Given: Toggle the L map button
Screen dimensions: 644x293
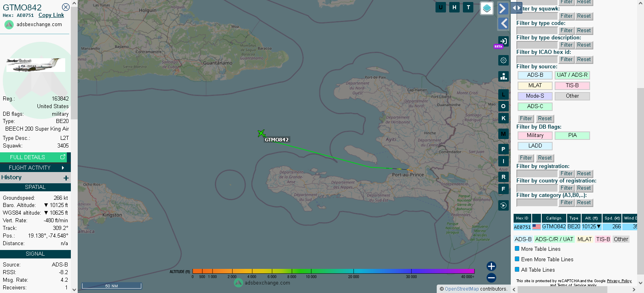Looking at the screenshot, I should [x=504, y=94].
